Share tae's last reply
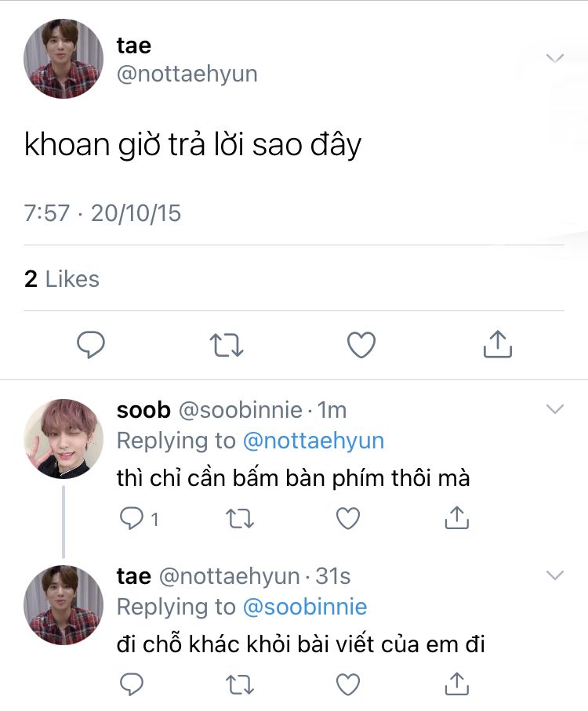The height and width of the screenshot is (711, 588). pyautogui.click(x=456, y=683)
